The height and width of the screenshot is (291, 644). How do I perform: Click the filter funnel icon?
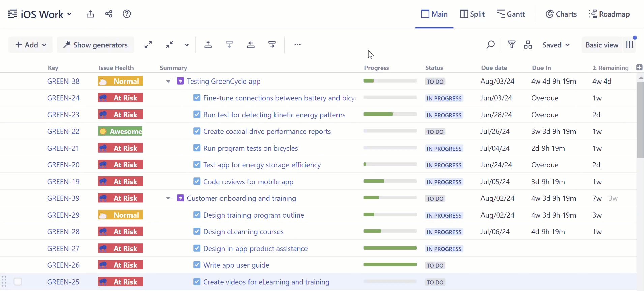511,45
